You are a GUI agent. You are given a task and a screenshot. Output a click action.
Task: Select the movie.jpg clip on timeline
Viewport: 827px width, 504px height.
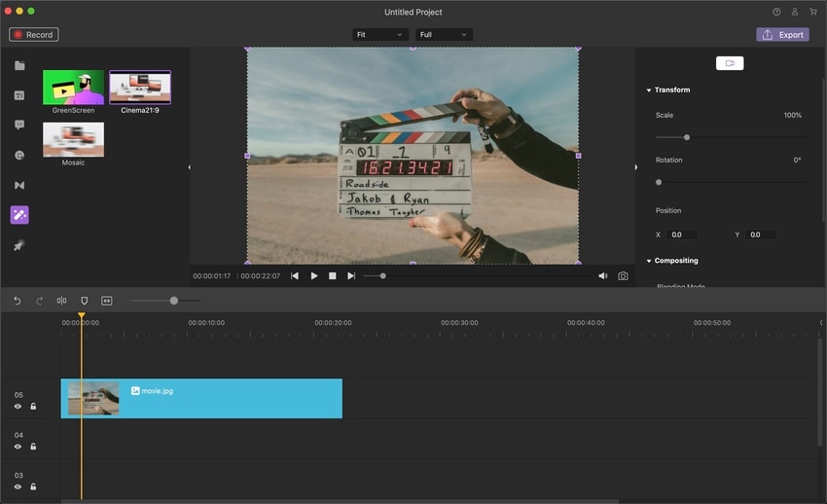[x=201, y=399]
